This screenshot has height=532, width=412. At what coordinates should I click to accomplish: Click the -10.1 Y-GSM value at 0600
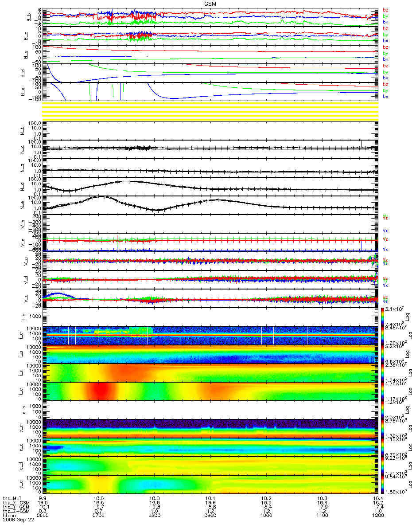coord(42,506)
